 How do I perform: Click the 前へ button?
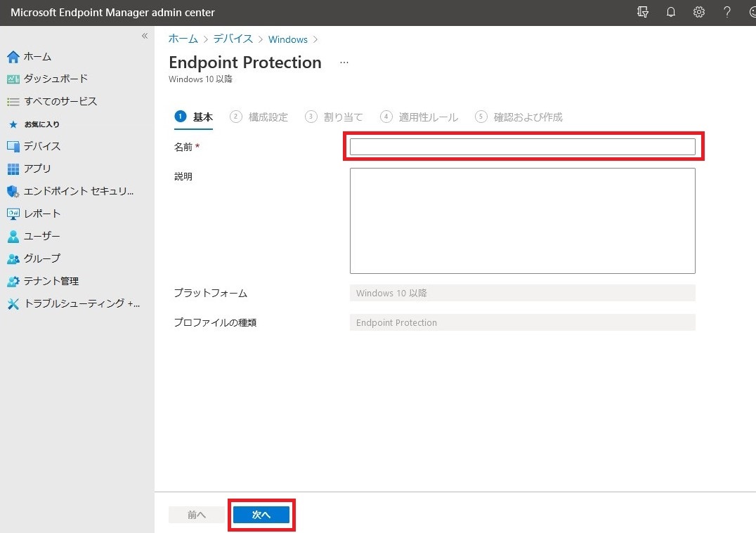(x=196, y=515)
